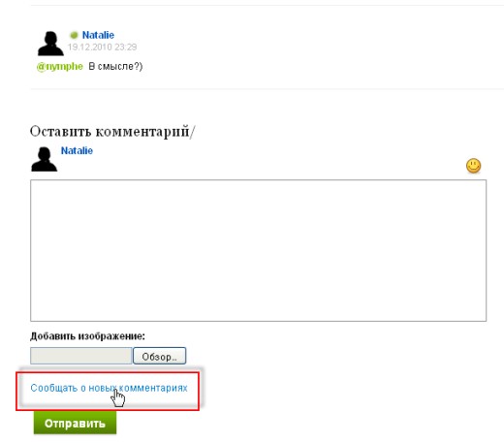The image size is (504, 443).
Task: Toggle "Сообщать о новых комментариях" notifications
Action: tap(109, 388)
